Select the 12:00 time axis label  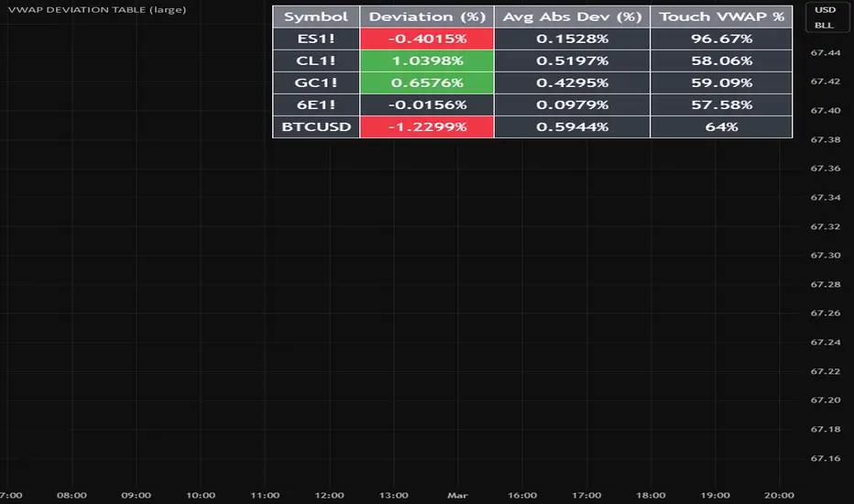pyautogui.click(x=329, y=495)
